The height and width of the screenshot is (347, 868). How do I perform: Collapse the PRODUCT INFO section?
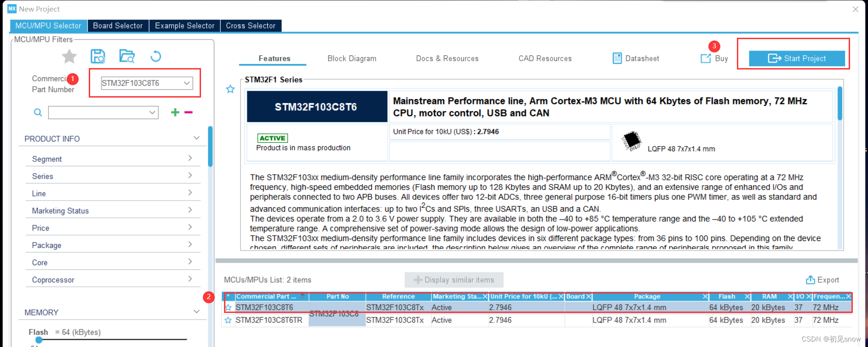[196, 138]
